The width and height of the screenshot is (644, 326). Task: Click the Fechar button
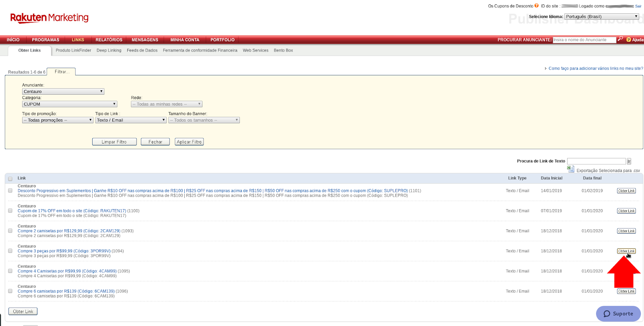click(x=155, y=142)
